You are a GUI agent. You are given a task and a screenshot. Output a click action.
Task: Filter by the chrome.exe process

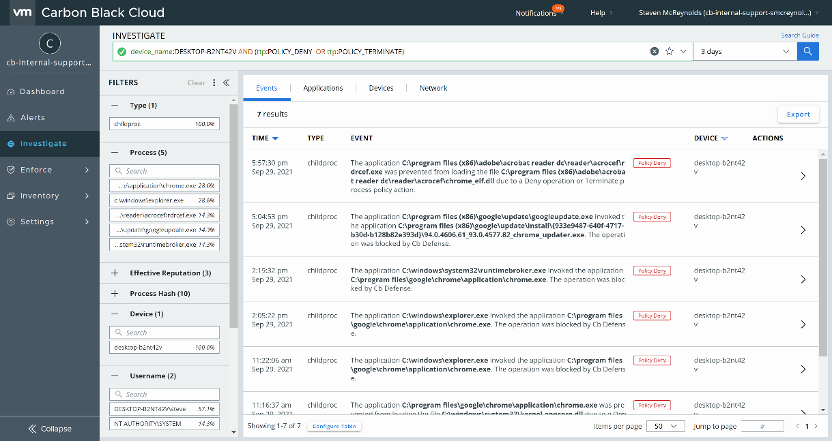164,186
